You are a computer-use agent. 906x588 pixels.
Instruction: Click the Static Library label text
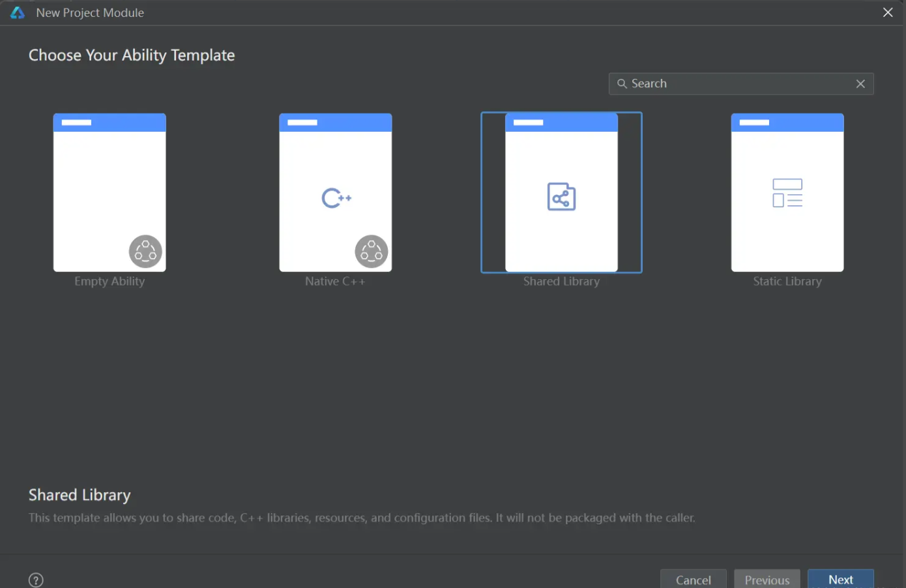point(787,282)
